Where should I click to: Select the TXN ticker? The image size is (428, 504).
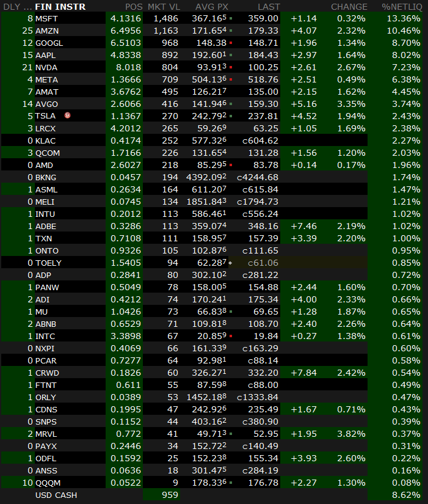43,238
